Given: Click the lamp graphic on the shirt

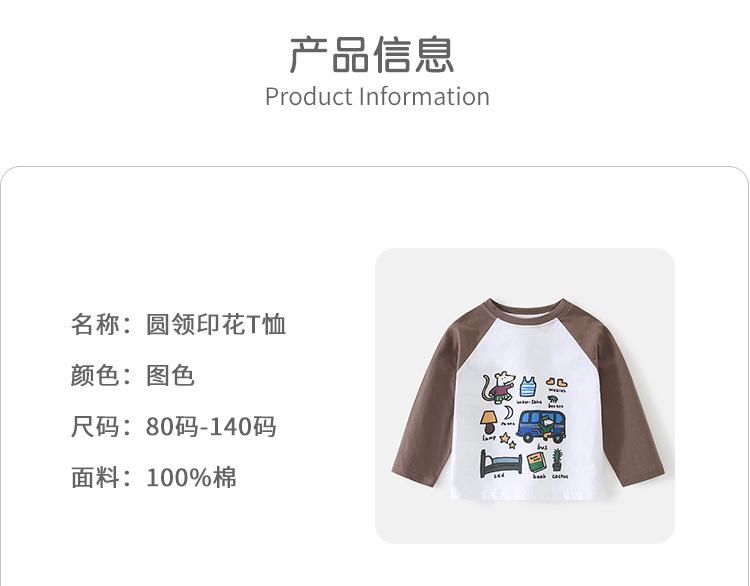Looking at the screenshot, I should (489, 422).
